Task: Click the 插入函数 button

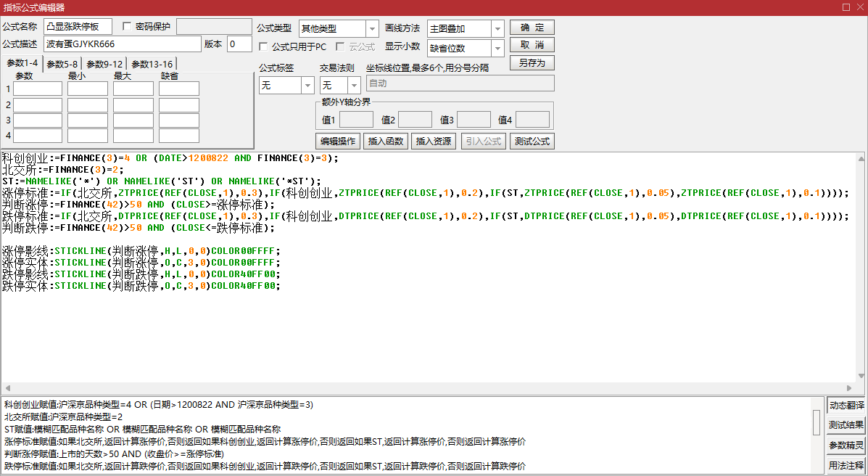Action: click(387, 141)
